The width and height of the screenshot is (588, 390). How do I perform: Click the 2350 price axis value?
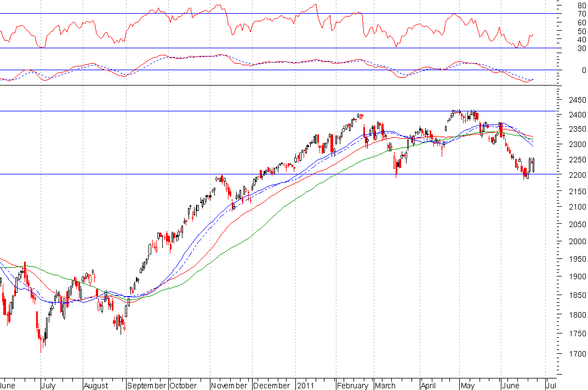577,129
